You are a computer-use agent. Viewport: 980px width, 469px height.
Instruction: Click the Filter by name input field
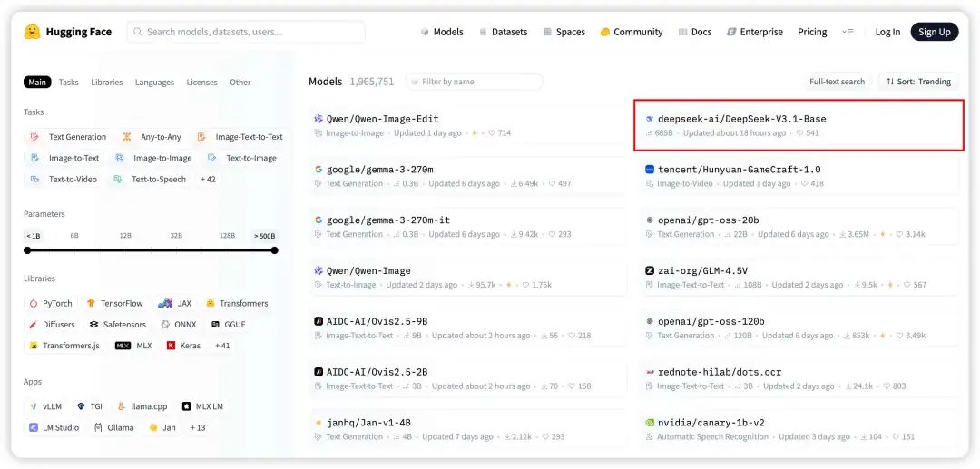[475, 82]
